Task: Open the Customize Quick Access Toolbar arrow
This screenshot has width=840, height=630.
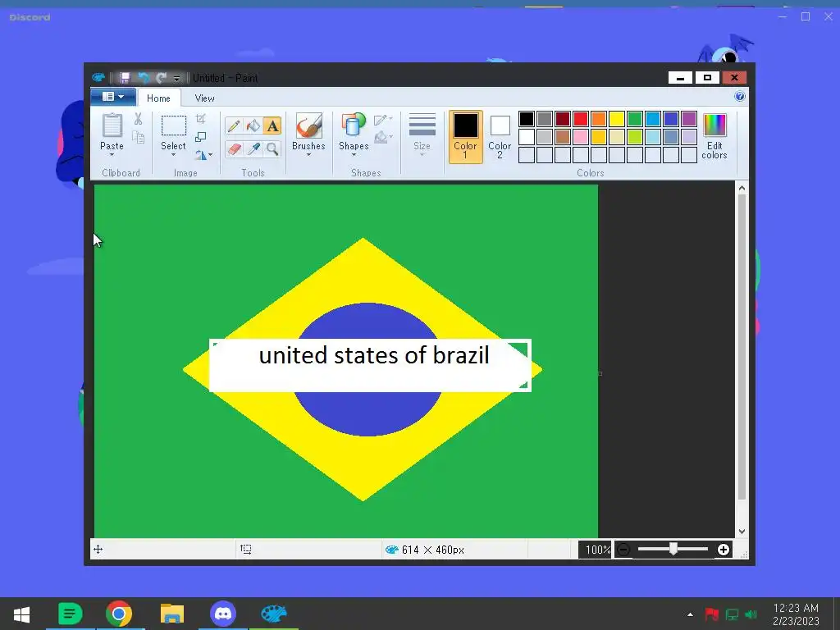Action: [x=177, y=79]
